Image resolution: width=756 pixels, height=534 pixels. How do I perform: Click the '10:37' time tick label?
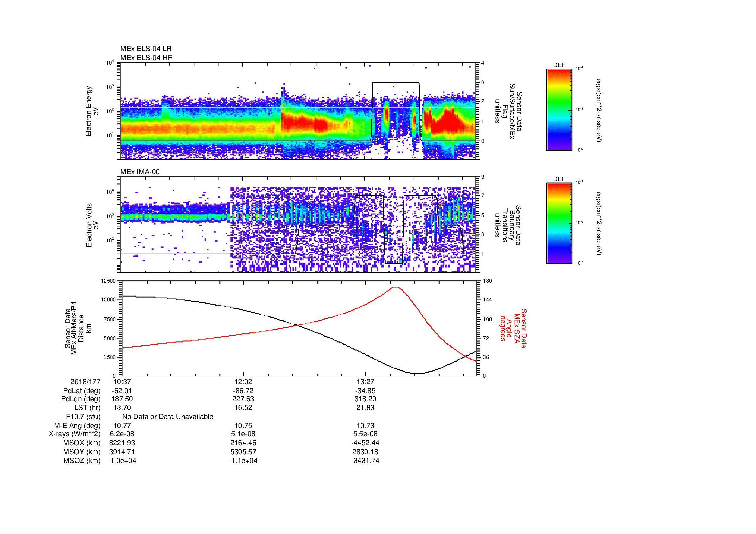(122, 382)
